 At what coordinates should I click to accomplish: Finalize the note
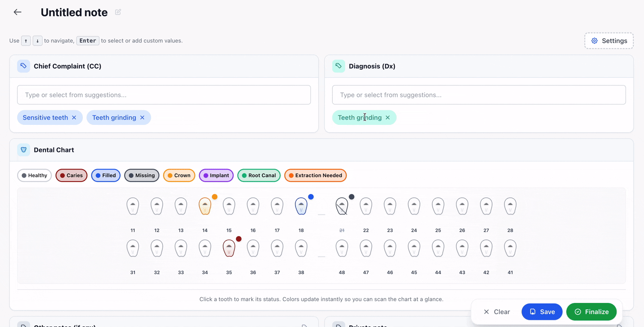click(591, 312)
